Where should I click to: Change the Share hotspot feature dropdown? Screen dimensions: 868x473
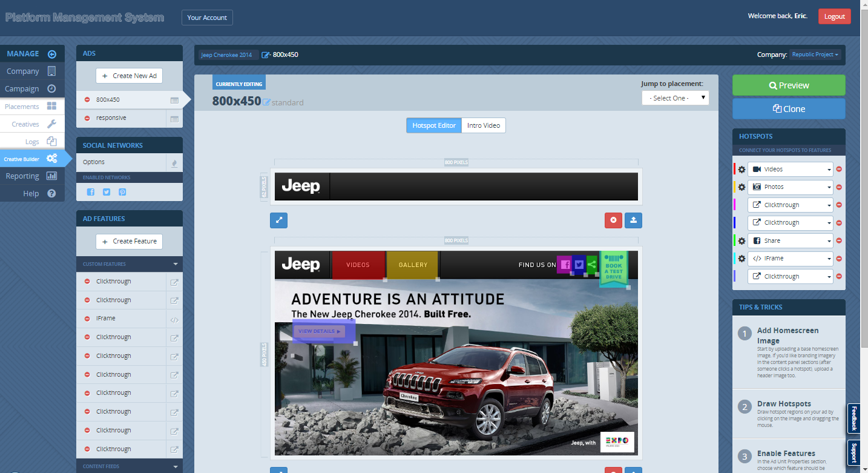[x=790, y=240]
